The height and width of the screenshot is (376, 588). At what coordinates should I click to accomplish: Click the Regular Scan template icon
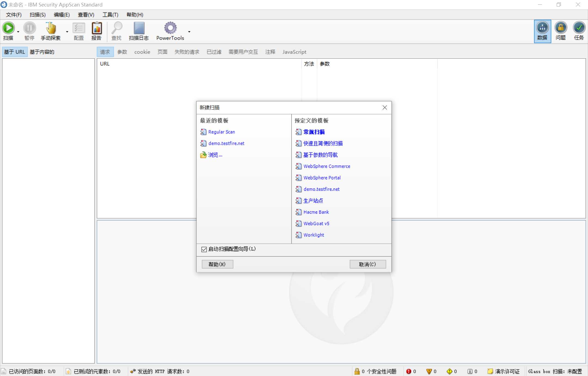(203, 132)
